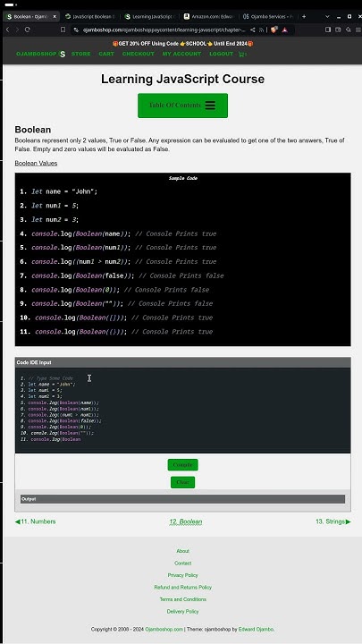Run code with the Compile button
The image size is (362, 644).
tap(182, 465)
